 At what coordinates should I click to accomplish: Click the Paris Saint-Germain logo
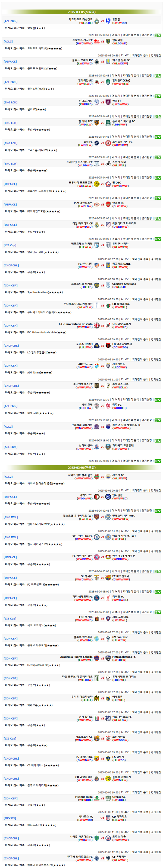tap(96, 598)
